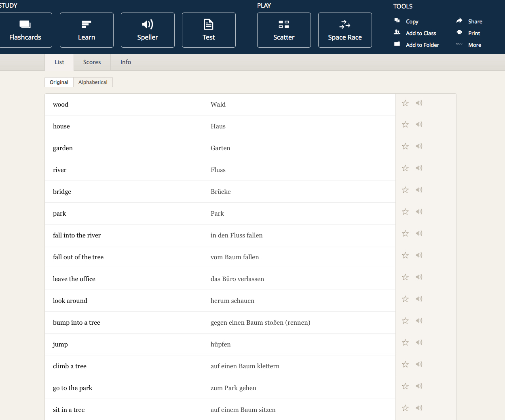Star the 'house' term

click(405, 124)
